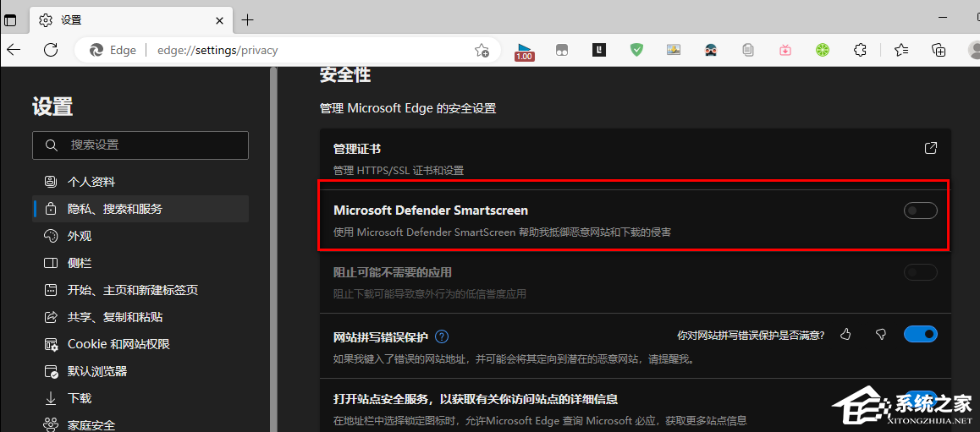Enable Microsoft Defender Smartscreen toggle
The height and width of the screenshot is (432, 980).
[921, 211]
